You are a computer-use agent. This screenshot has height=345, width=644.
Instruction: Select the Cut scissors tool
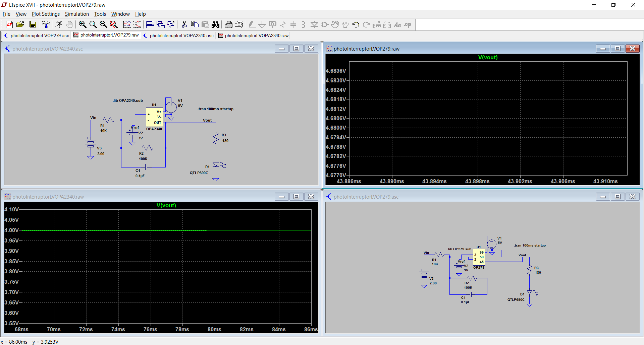[184, 24]
